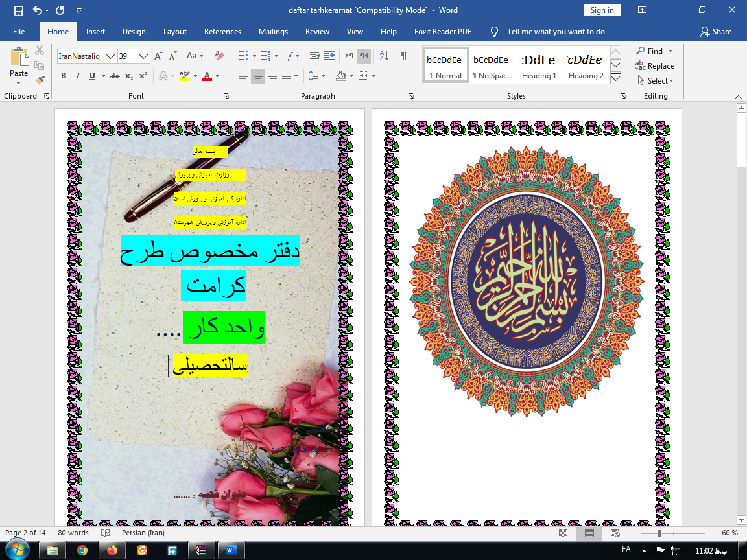Apply superscript formatting
Viewport: 747px width, 560px height.
[143, 76]
